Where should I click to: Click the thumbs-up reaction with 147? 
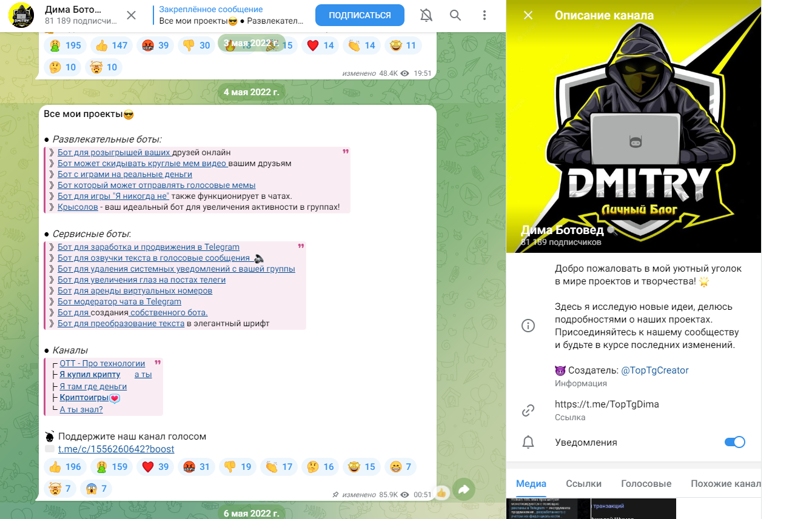click(x=112, y=45)
